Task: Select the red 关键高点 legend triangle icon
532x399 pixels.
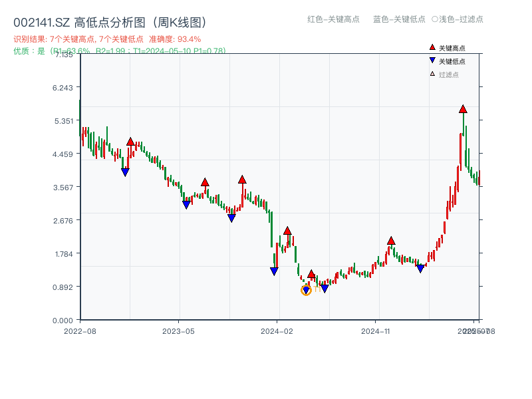Action: coord(431,47)
